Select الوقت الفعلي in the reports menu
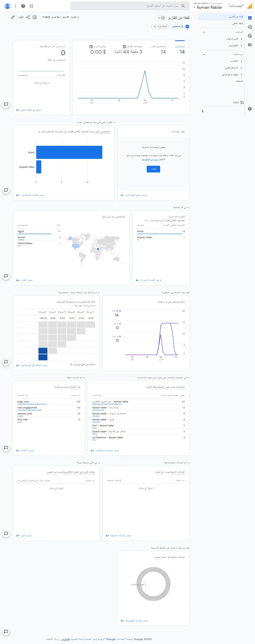 [237, 23]
